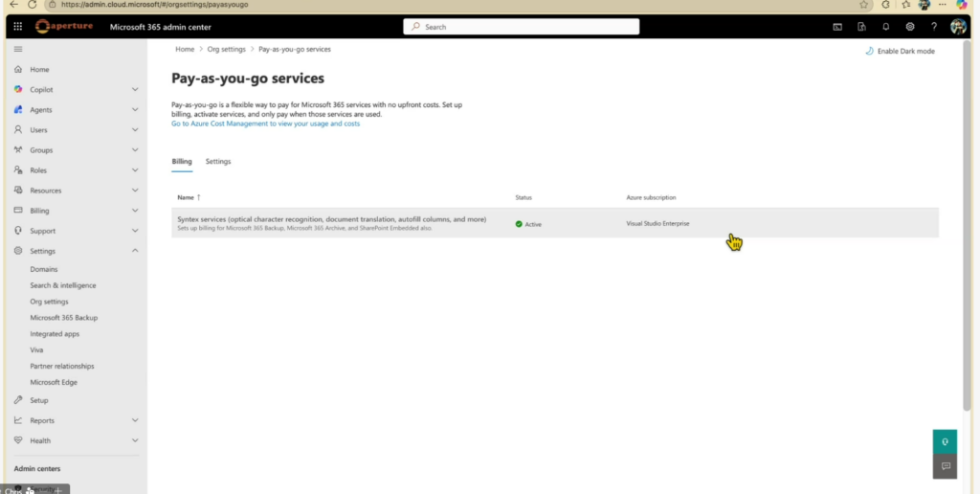
Task: Open Org settings in sidebar
Action: pyautogui.click(x=50, y=302)
